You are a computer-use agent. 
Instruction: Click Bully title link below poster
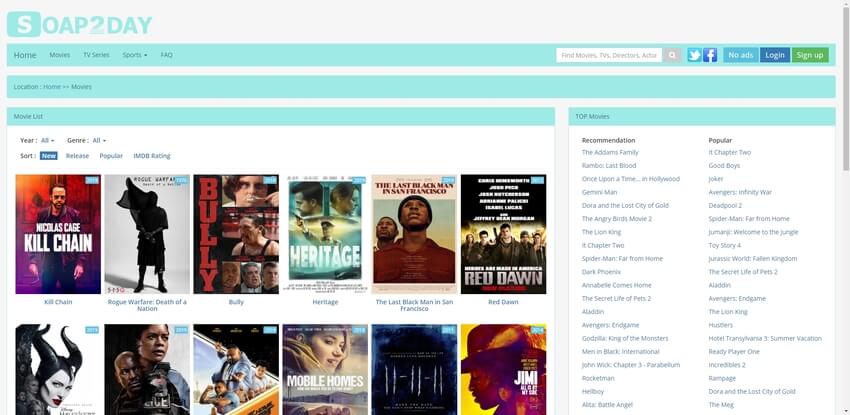236,302
